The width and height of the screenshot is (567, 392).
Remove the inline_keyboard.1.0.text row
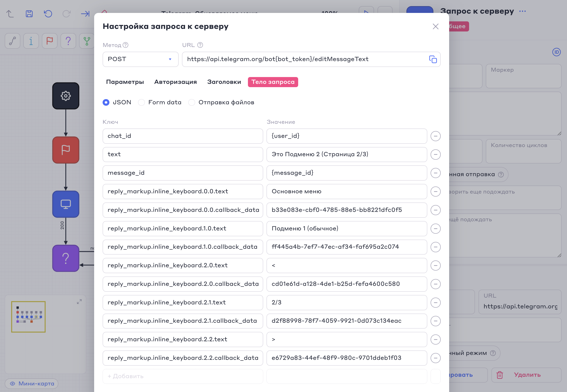436,229
